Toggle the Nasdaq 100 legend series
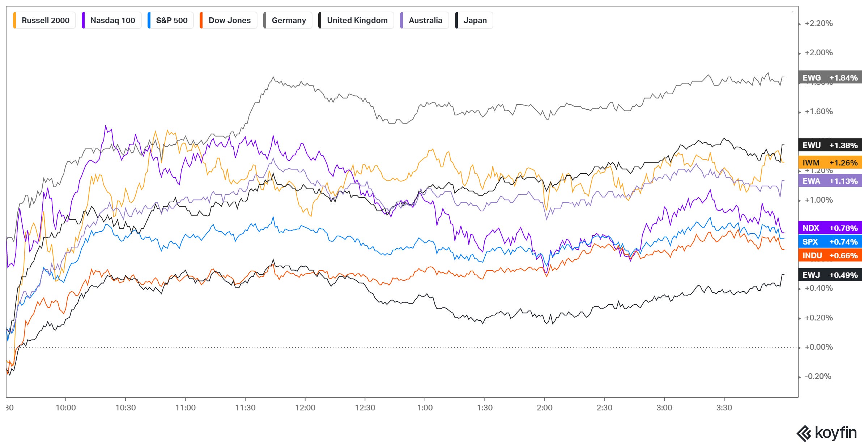The height and width of the screenshot is (448, 868). pyautogui.click(x=112, y=20)
